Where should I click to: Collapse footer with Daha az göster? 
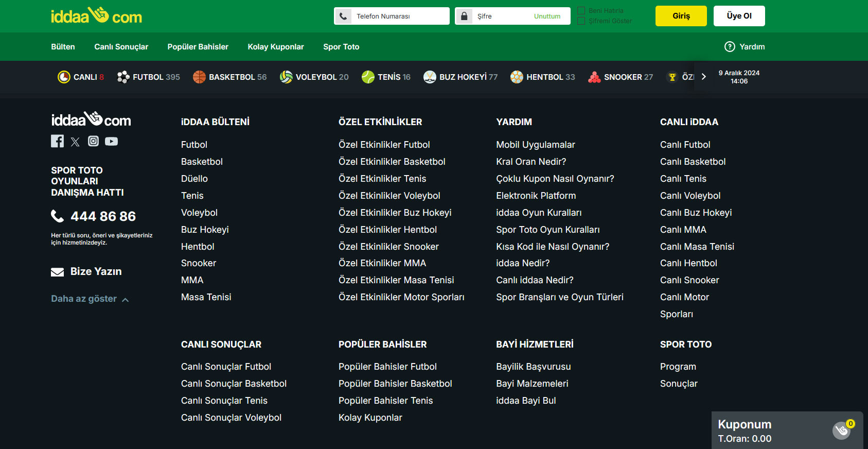tap(90, 299)
